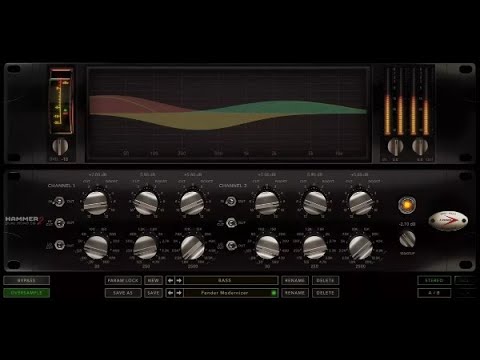The image size is (480, 360).
Task: Click Channel 1 low frequency knob labeled 30
Action: [x=96, y=247]
